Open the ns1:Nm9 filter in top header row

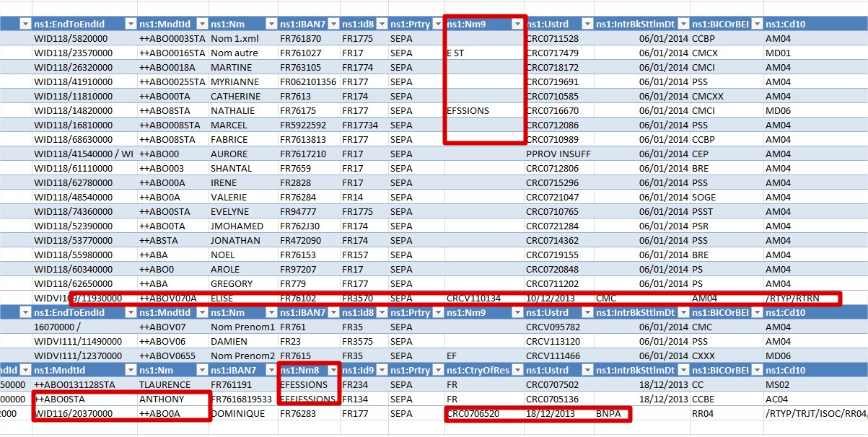(517, 24)
